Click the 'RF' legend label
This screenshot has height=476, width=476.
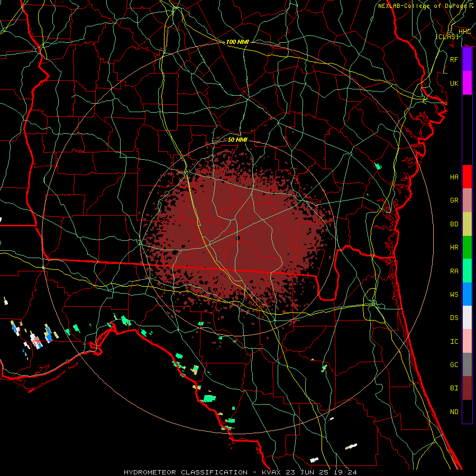[454, 59]
